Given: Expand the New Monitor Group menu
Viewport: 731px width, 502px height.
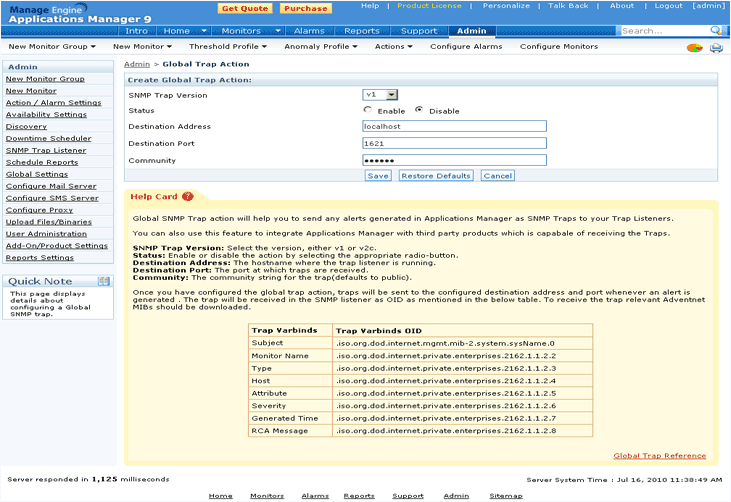Looking at the screenshot, I should click(x=52, y=47).
